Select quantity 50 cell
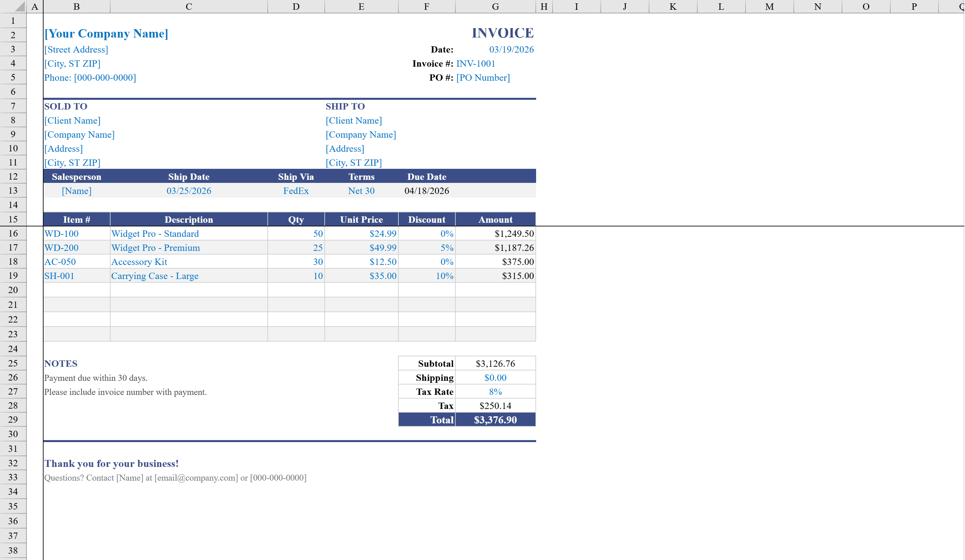 296,233
